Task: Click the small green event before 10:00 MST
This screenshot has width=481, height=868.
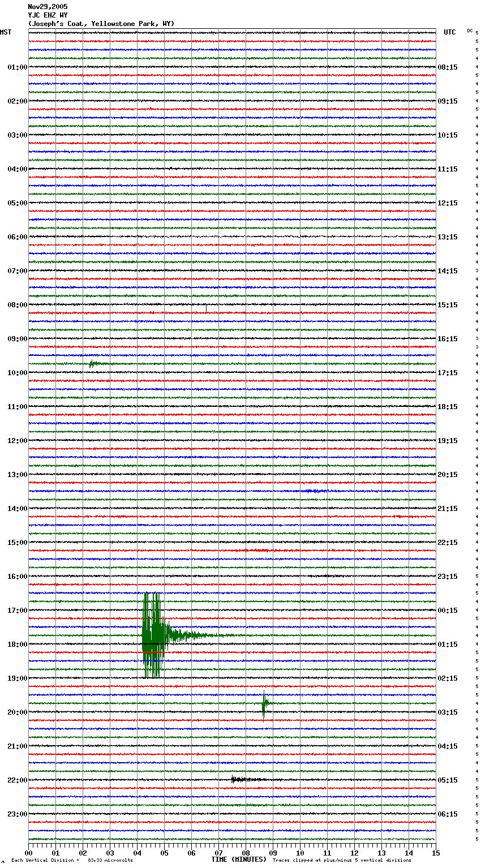Action: (x=94, y=363)
